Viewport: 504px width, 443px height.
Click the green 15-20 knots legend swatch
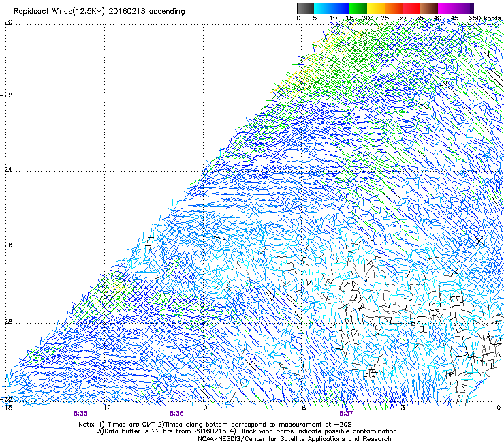(x=358, y=8)
